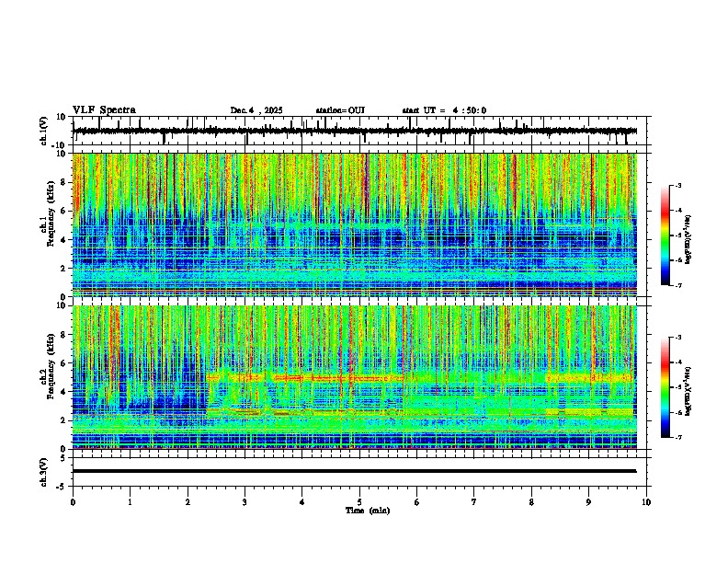Select the "Dec. 4, 2025" date label
The image size is (728, 563).
point(256,110)
